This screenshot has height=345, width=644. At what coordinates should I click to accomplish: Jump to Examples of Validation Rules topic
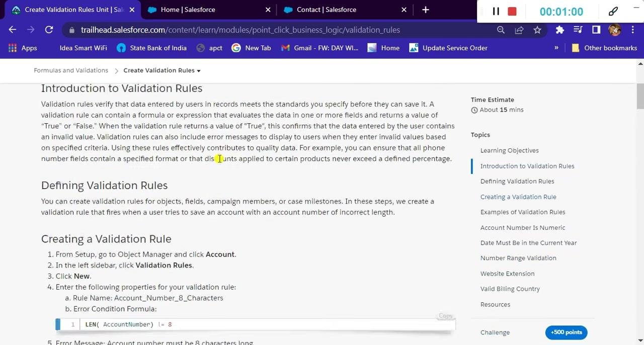522,212
